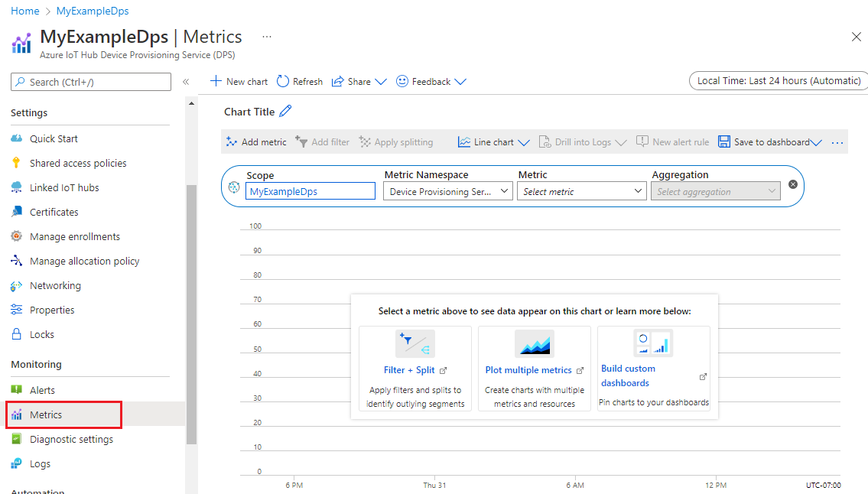This screenshot has height=494, width=868.
Task: Click the New alert rule icon
Action: pyautogui.click(x=643, y=141)
